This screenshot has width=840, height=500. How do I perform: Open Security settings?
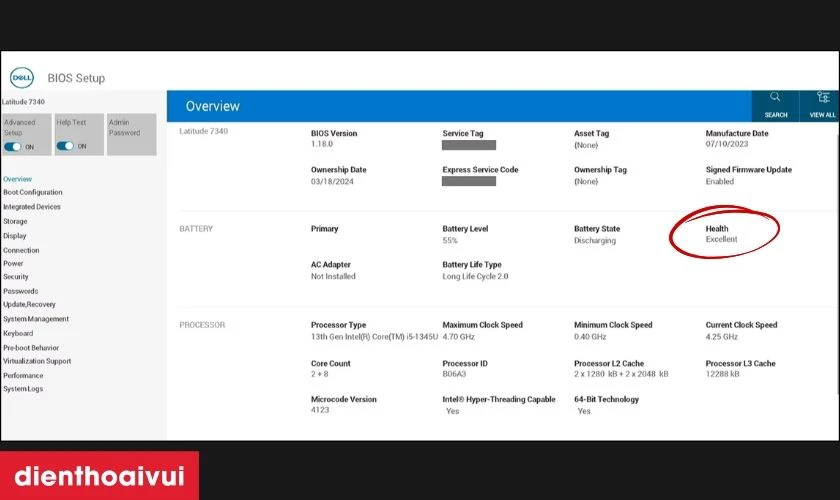tap(16, 277)
